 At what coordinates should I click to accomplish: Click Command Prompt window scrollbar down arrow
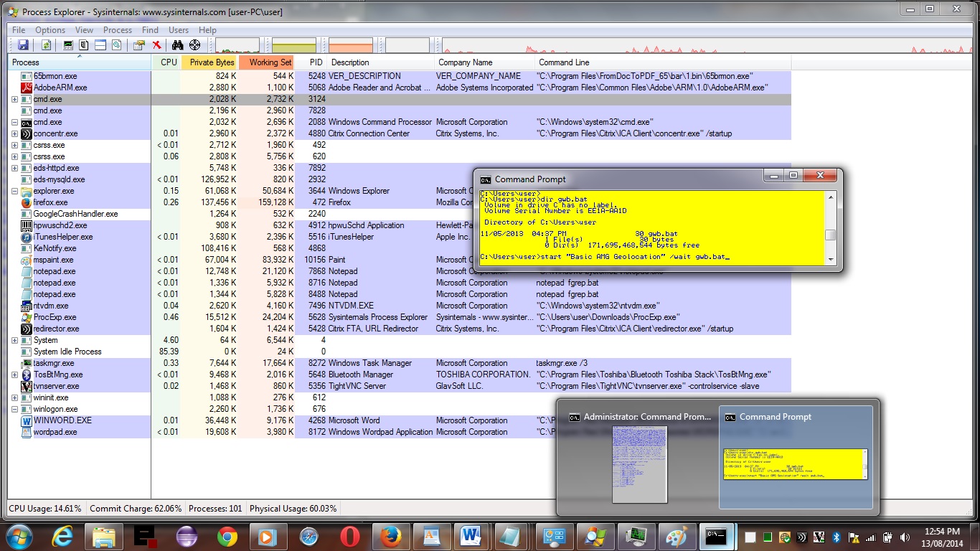click(x=831, y=260)
